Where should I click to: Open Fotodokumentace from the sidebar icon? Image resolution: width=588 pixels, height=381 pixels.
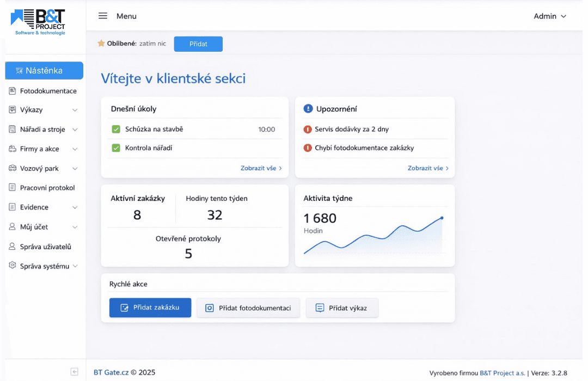(x=12, y=91)
